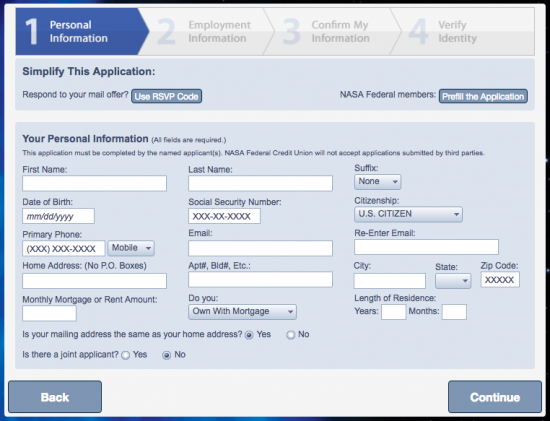Switch to Employment Information step
Image resolution: width=550 pixels, height=421 pixels.
click(205, 32)
